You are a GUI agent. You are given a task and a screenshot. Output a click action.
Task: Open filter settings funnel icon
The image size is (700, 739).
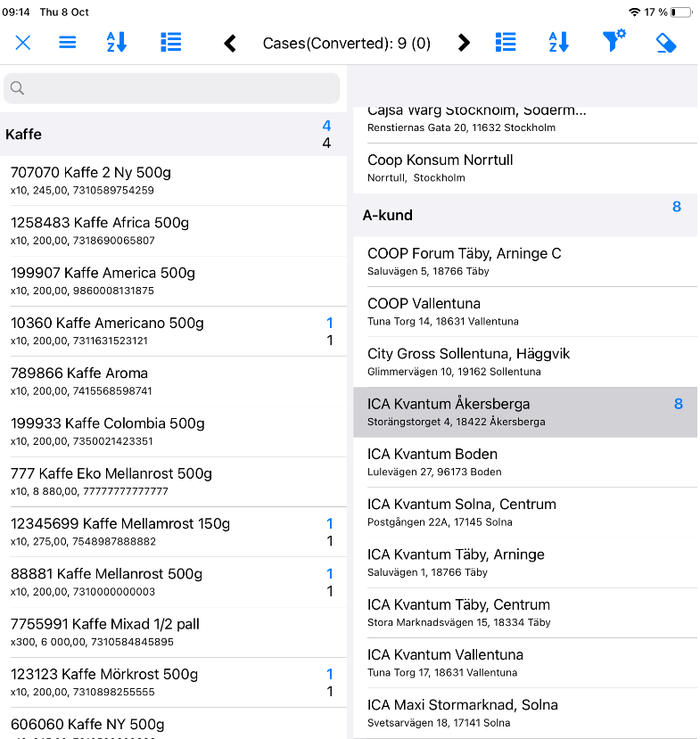click(x=614, y=41)
